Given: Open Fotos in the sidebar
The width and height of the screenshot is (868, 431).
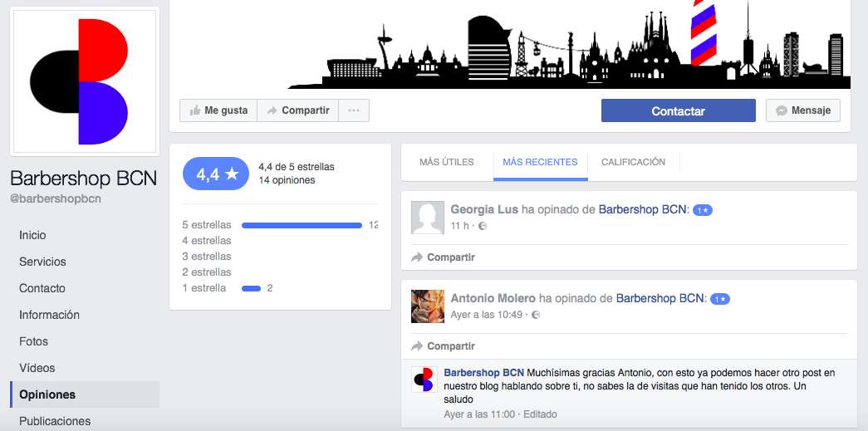Looking at the screenshot, I should pyautogui.click(x=33, y=341).
